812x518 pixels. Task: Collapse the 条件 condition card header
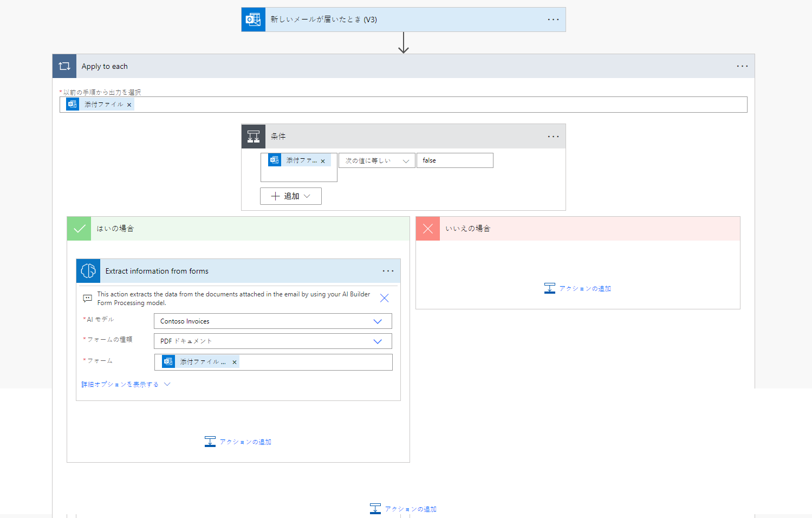(x=404, y=137)
